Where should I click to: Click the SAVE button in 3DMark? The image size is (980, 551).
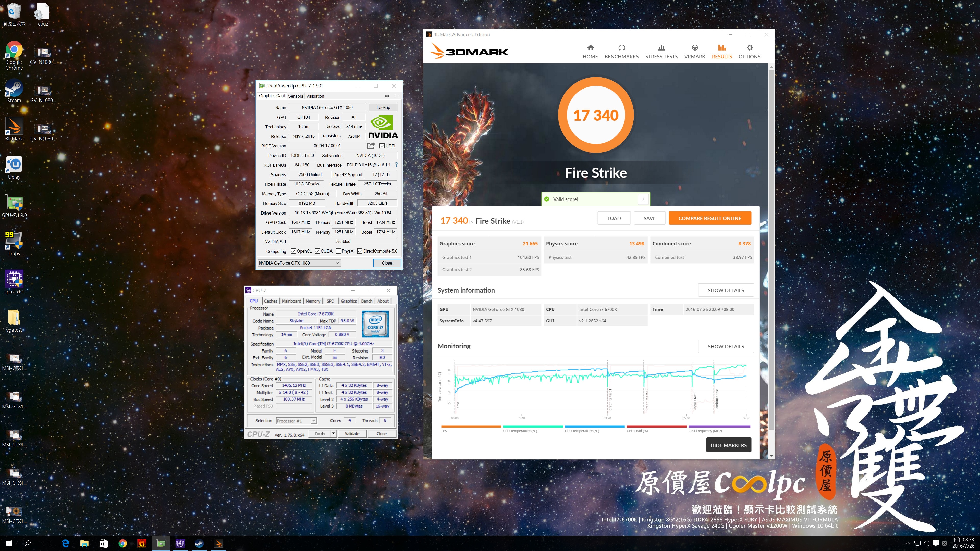pyautogui.click(x=650, y=218)
